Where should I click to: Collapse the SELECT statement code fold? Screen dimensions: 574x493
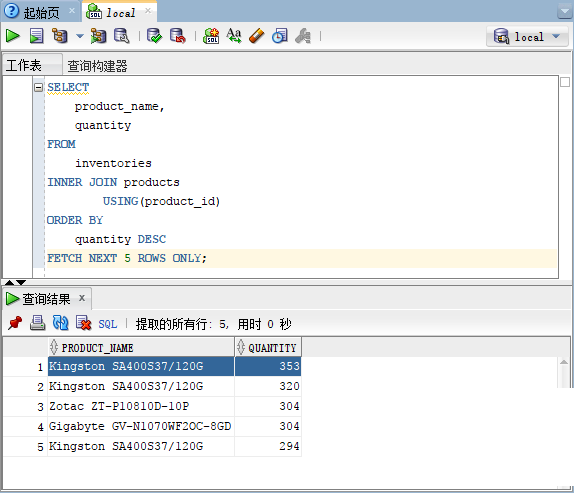[x=38, y=87]
